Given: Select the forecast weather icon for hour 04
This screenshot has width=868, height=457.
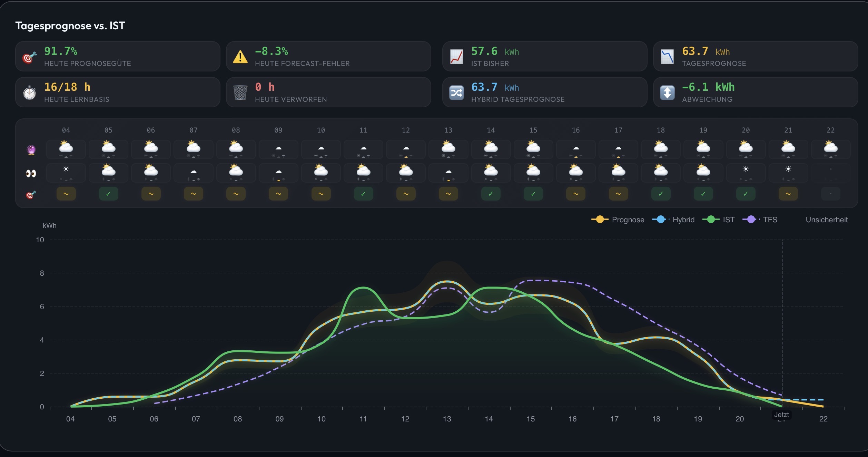Looking at the screenshot, I should [66, 147].
